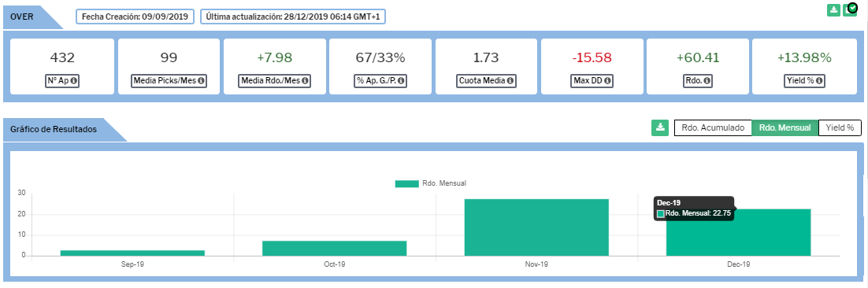
Task: Click info icon beside % Ap. G./P.
Action: pyautogui.click(x=401, y=81)
